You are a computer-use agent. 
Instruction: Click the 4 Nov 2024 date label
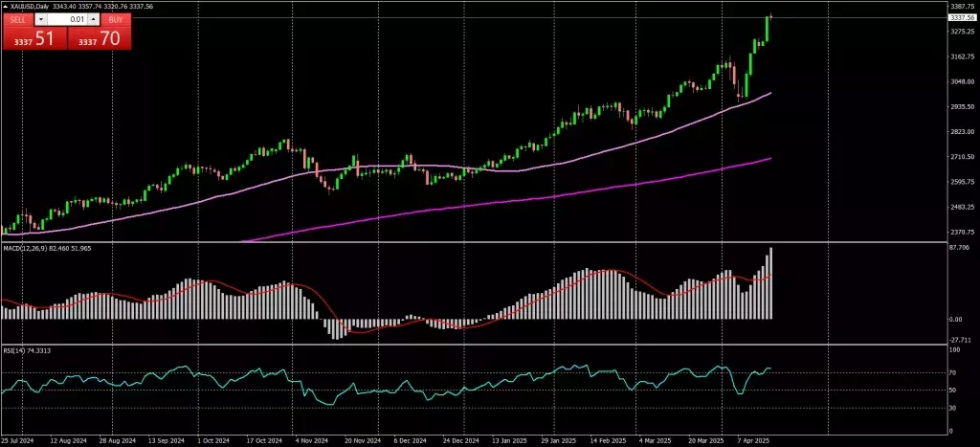310,440
